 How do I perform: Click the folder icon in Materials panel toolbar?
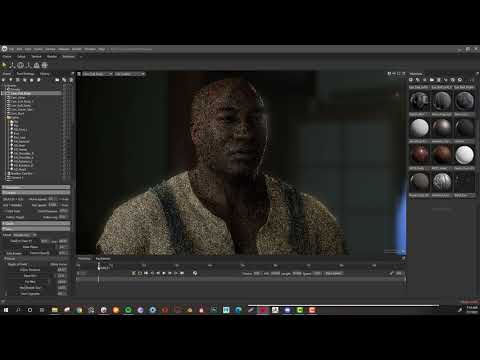coord(432,80)
